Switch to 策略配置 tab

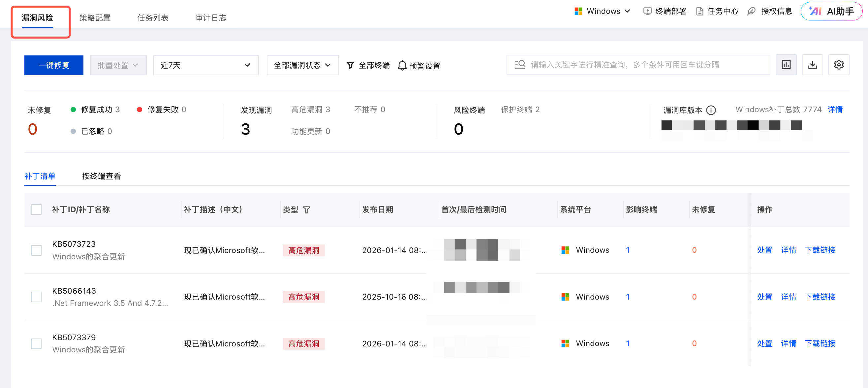tap(95, 18)
